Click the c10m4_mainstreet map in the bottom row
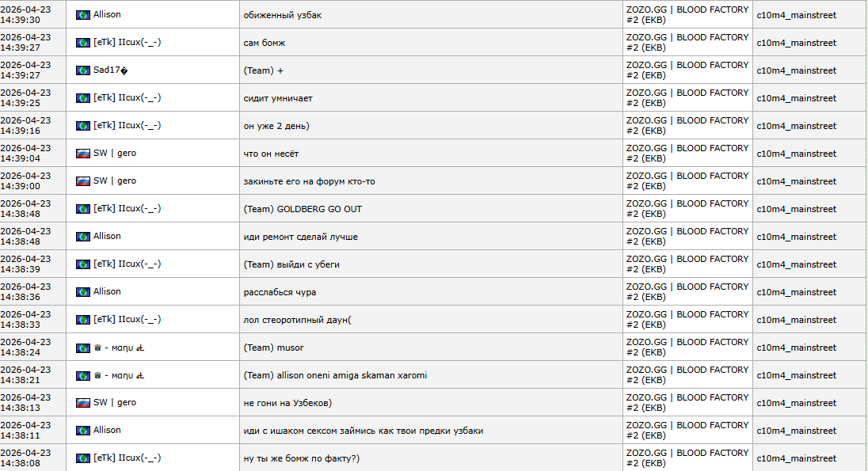Viewport: 868px width, 471px height. click(x=796, y=458)
